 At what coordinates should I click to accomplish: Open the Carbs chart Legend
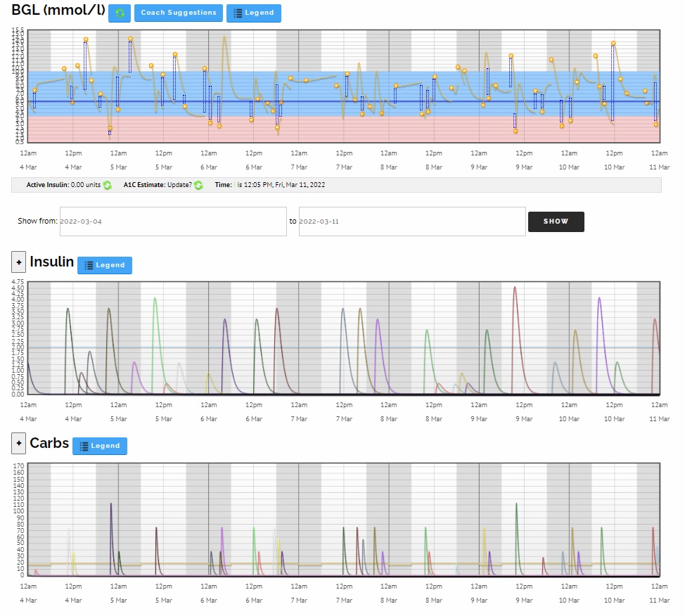click(x=100, y=446)
